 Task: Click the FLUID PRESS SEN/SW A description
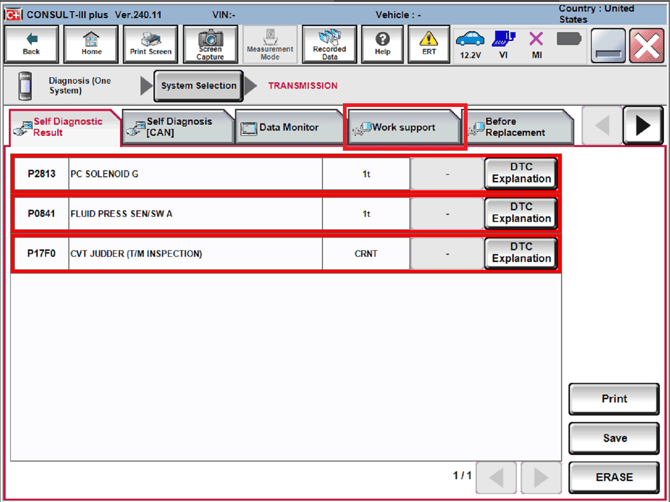[121, 214]
